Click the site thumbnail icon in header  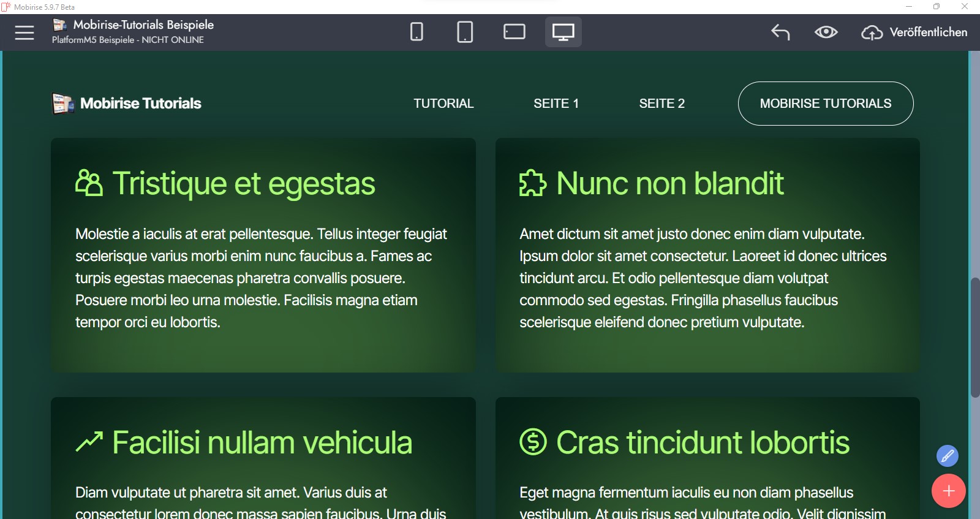tap(59, 25)
